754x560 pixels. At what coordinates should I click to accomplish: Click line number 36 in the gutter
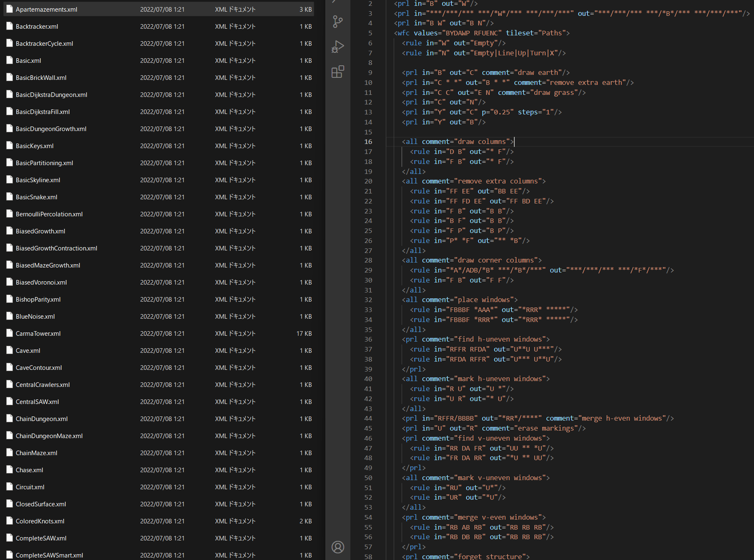[x=368, y=339]
